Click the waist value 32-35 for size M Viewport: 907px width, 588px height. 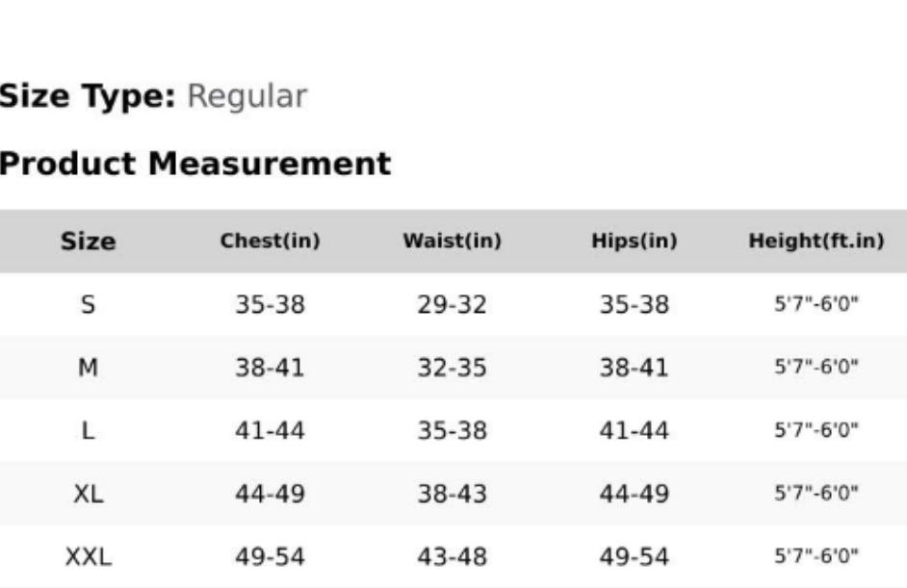coord(452,368)
